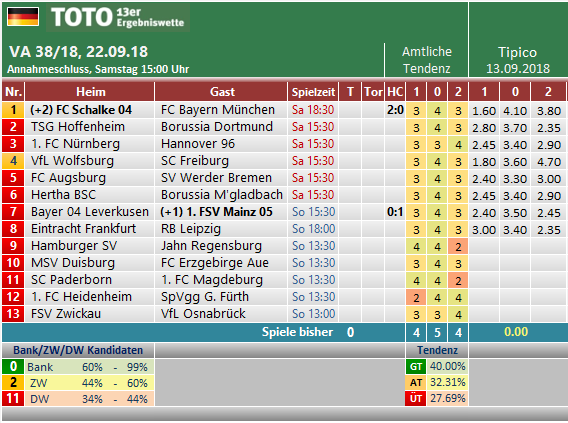568x423 pixels.
Task: Click the orange tendency 2 cell for Jahn Regensburg
Action: pos(458,246)
